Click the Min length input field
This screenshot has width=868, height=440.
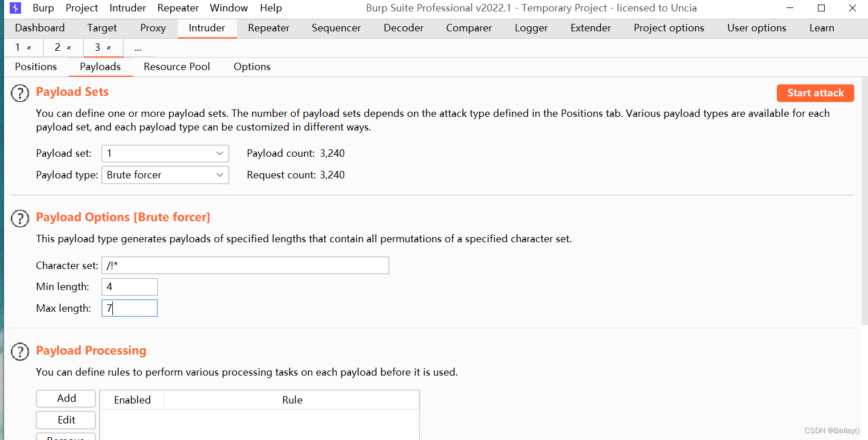[x=129, y=287]
